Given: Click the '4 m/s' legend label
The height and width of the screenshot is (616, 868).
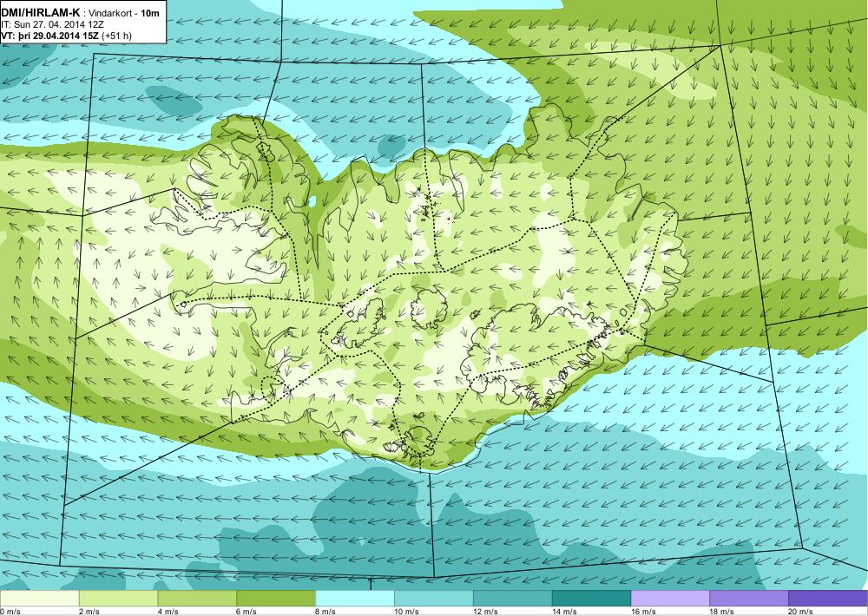Looking at the screenshot, I should (168, 612).
